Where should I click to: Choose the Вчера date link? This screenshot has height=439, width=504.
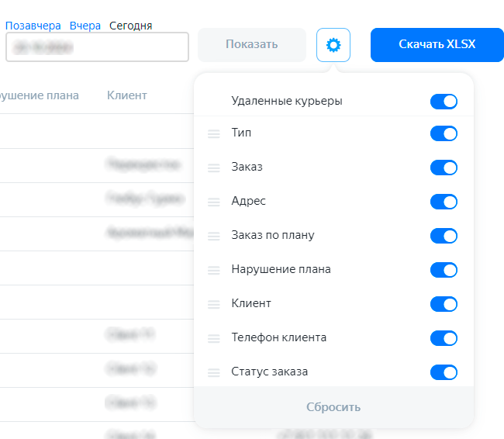tap(85, 26)
